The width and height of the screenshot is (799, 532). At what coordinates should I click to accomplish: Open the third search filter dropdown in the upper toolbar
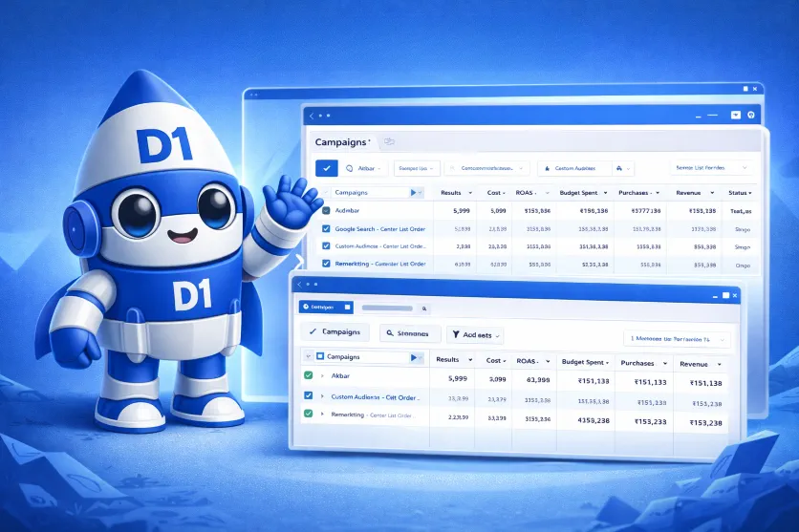coord(486,168)
